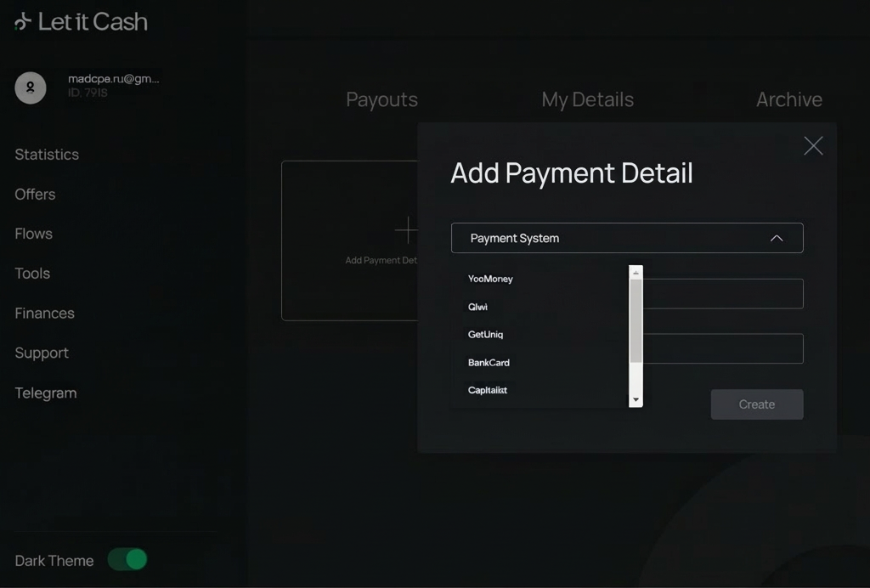This screenshot has width=870, height=588.
Task: Focus the first detail input field
Action: click(x=723, y=293)
